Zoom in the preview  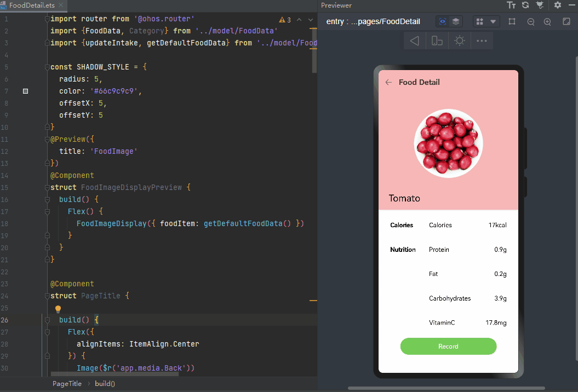click(547, 22)
